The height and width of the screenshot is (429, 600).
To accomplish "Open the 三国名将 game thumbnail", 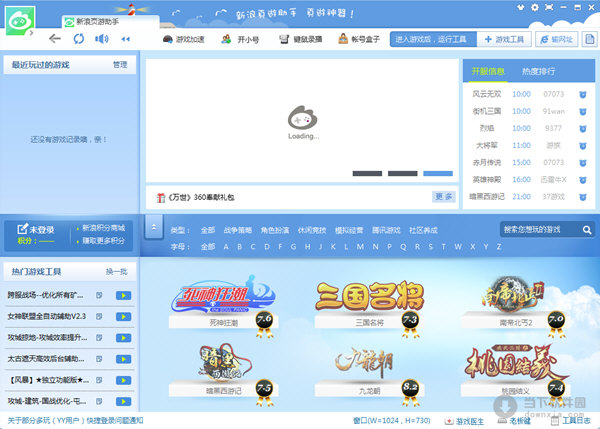I will click(370, 302).
